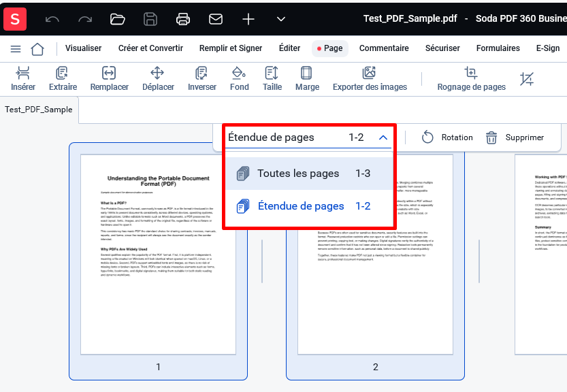Viewport: 567px width, 392px height.
Task: Open the Créer et Convertir tab
Action: [x=151, y=48]
